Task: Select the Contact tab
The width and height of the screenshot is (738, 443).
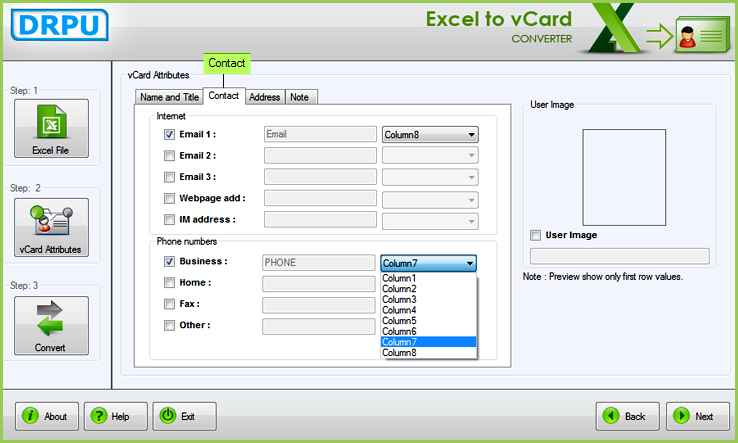Action: 224,96
